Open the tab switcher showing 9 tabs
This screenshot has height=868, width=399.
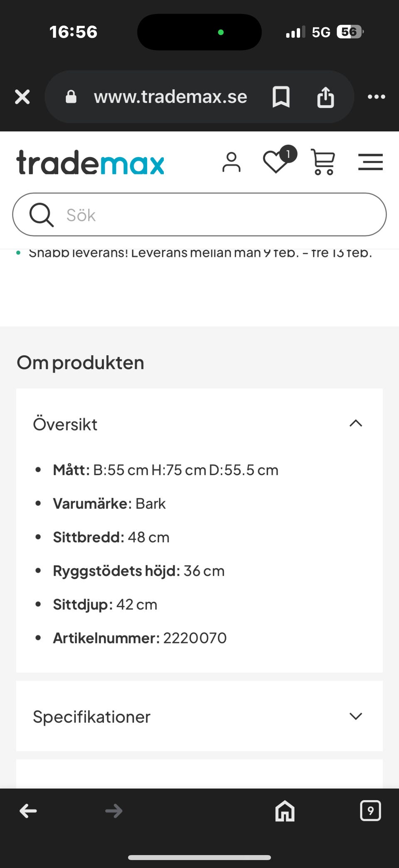click(x=370, y=811)
